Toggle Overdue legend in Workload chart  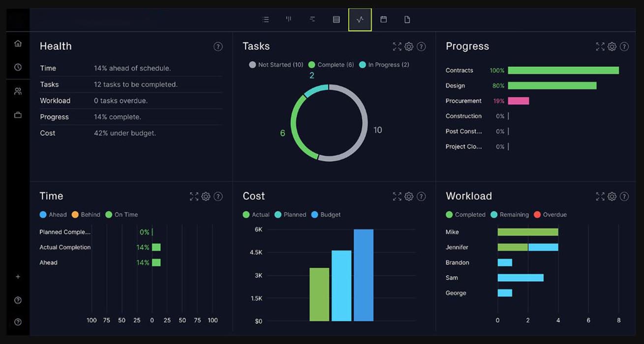(x=551, y=215)
